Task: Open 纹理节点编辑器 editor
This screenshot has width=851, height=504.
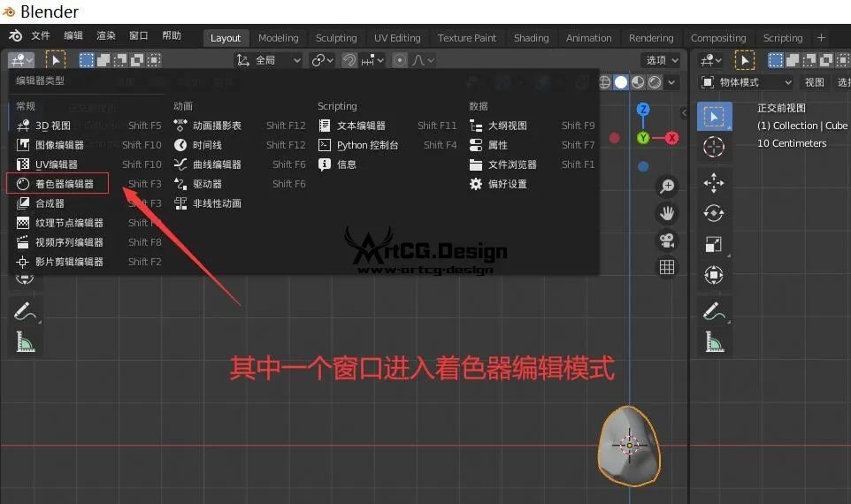Action: tap(88, 223)
